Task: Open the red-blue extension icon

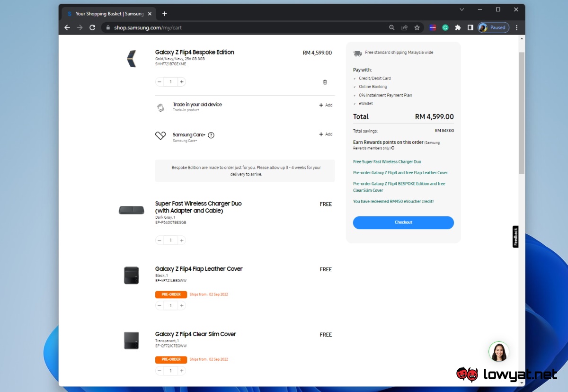Action: 433,27
